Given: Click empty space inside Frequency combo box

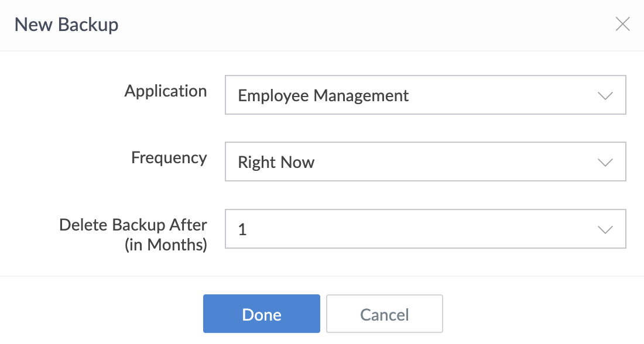Looking at the screenshot, I should point(456,161).
